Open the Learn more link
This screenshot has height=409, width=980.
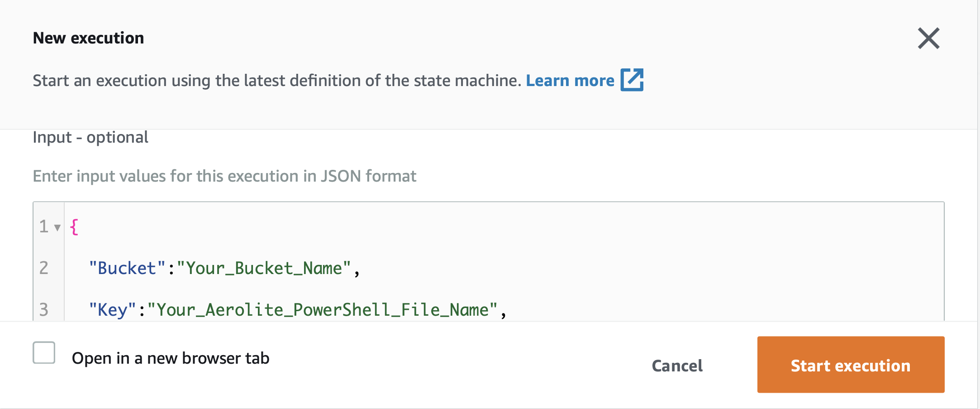570,81
